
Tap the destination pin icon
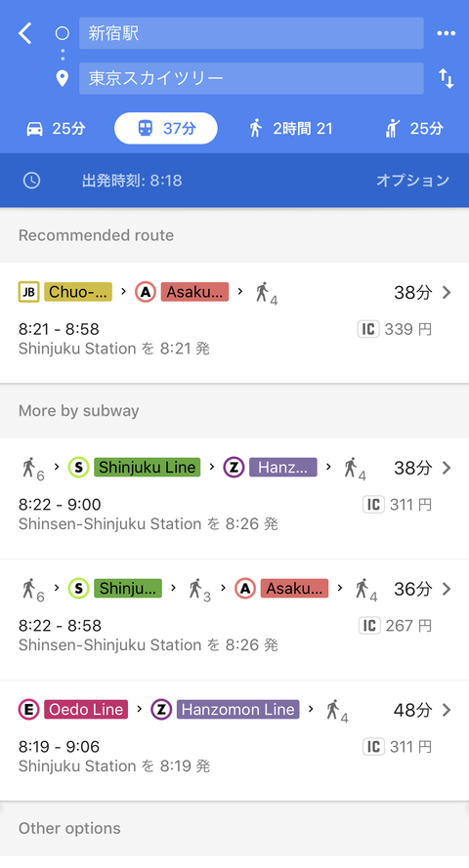(63, 78)
